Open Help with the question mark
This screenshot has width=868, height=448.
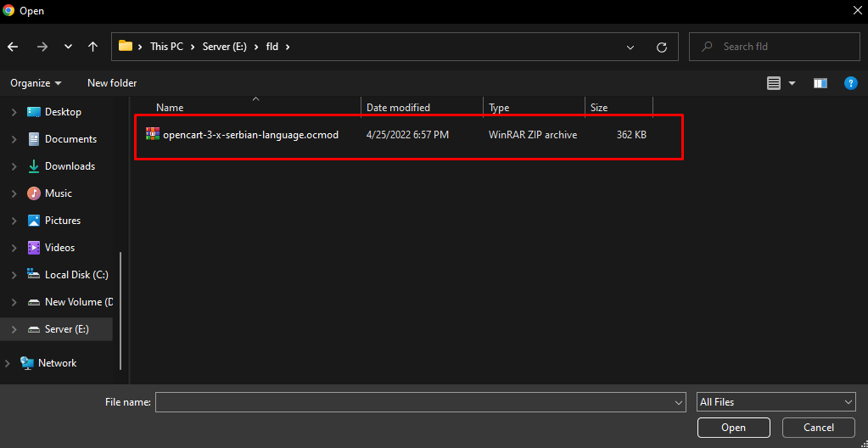point(850,83)
